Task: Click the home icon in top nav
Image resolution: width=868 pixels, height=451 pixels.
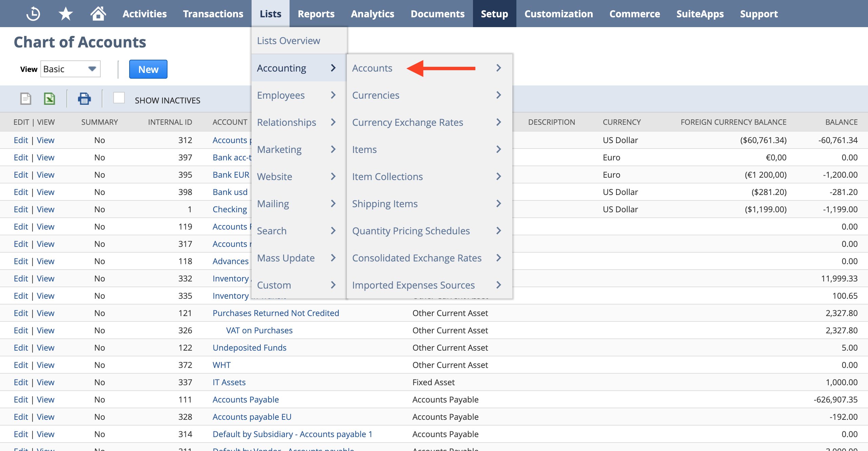Action: tap(98, 13)
